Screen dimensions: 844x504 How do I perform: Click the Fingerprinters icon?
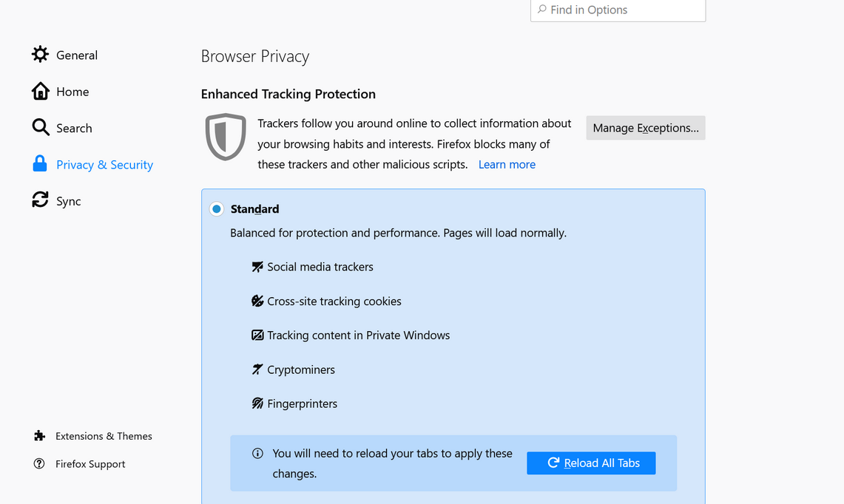257,403
